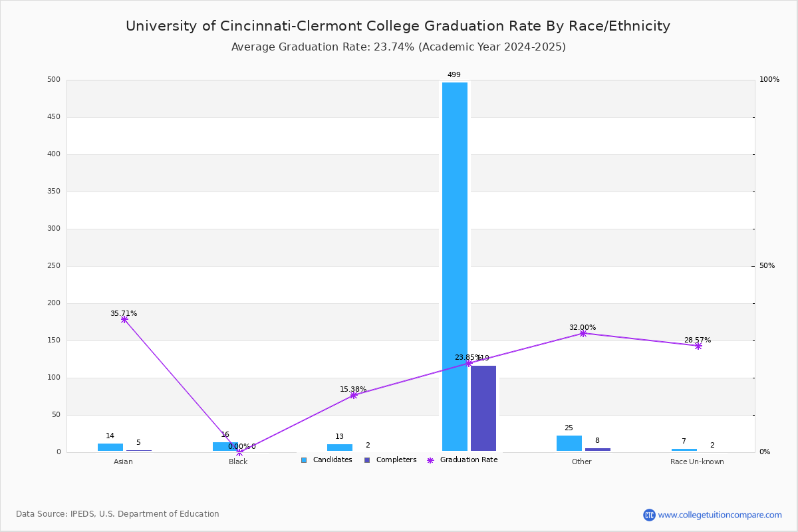Toggle the Candidates legend label
This screenshot has height=532, width=798.
point(332,460)
